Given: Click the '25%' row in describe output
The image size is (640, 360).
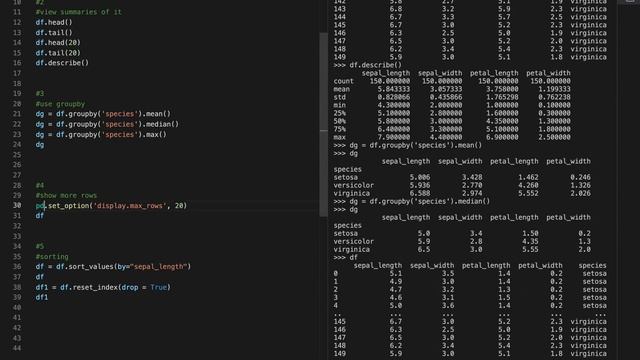Looking at the screenshot, I should coord(452,113).
